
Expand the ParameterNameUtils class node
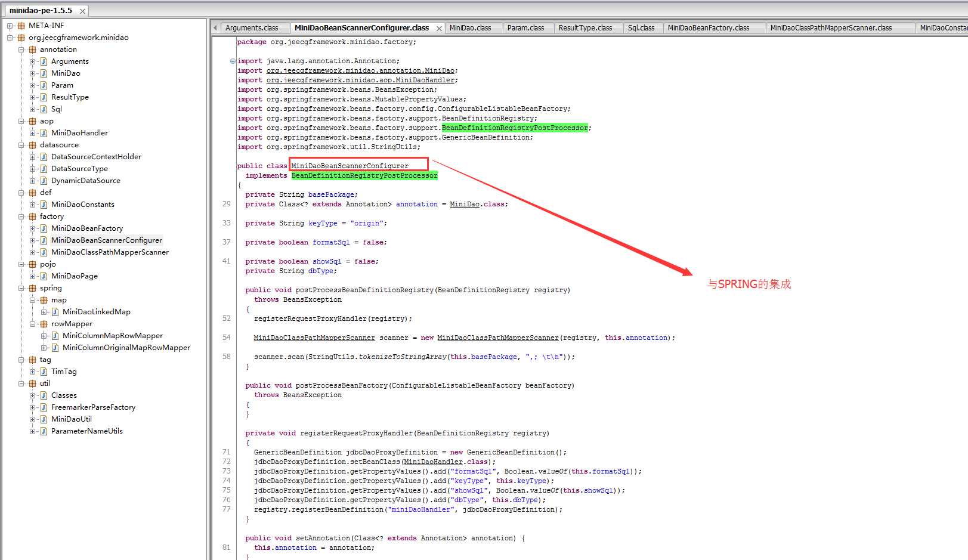point(33,431)
